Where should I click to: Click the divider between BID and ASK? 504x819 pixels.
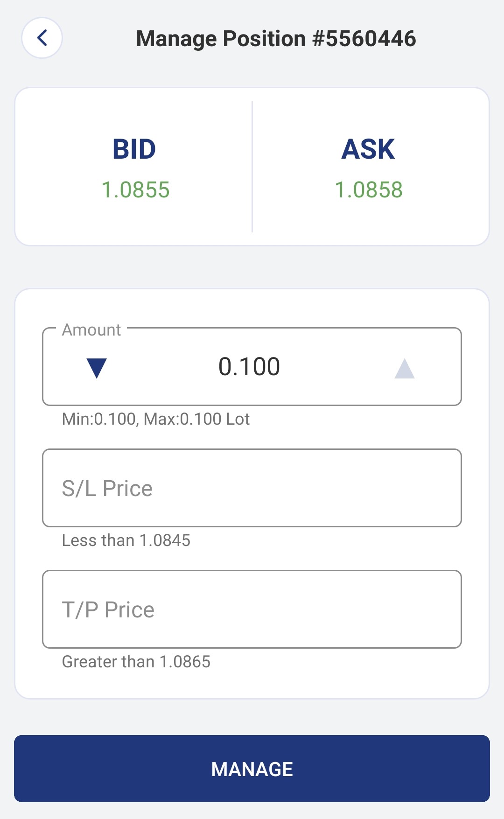252,167
